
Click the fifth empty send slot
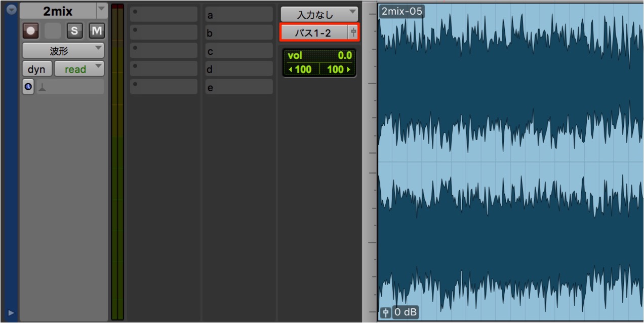click(x=164, y=87)
